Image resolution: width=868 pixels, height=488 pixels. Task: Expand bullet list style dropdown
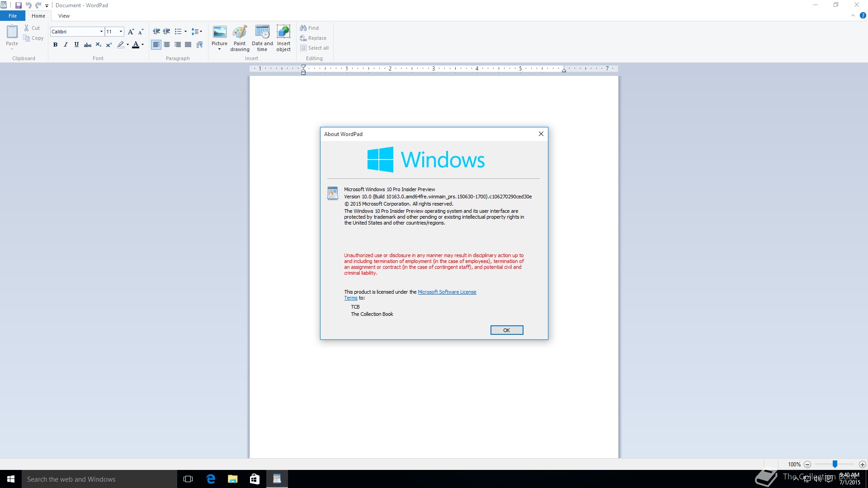tap(185, 32)
